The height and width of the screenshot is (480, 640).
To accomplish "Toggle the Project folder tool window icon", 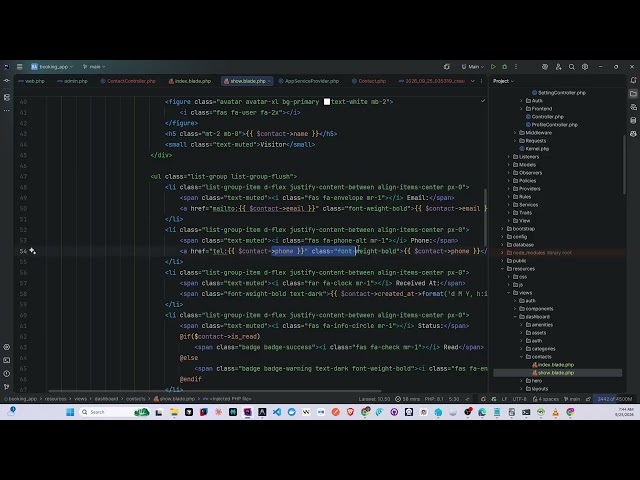I will coord(633,94).
